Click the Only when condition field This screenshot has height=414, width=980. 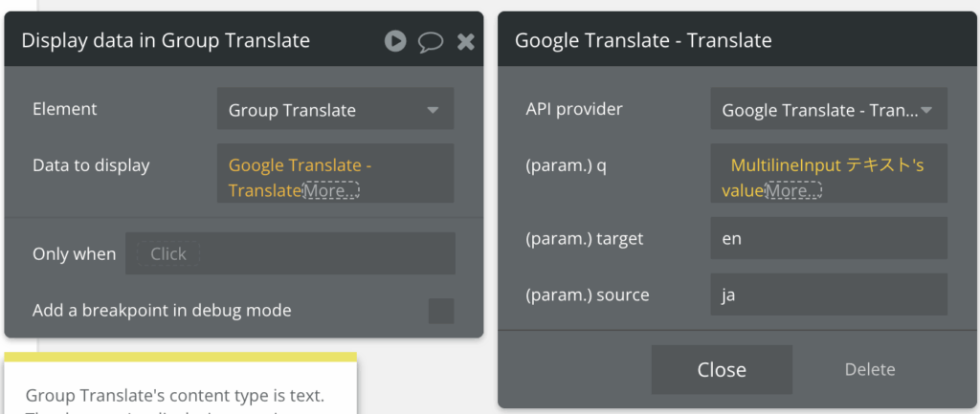(291, 253)
